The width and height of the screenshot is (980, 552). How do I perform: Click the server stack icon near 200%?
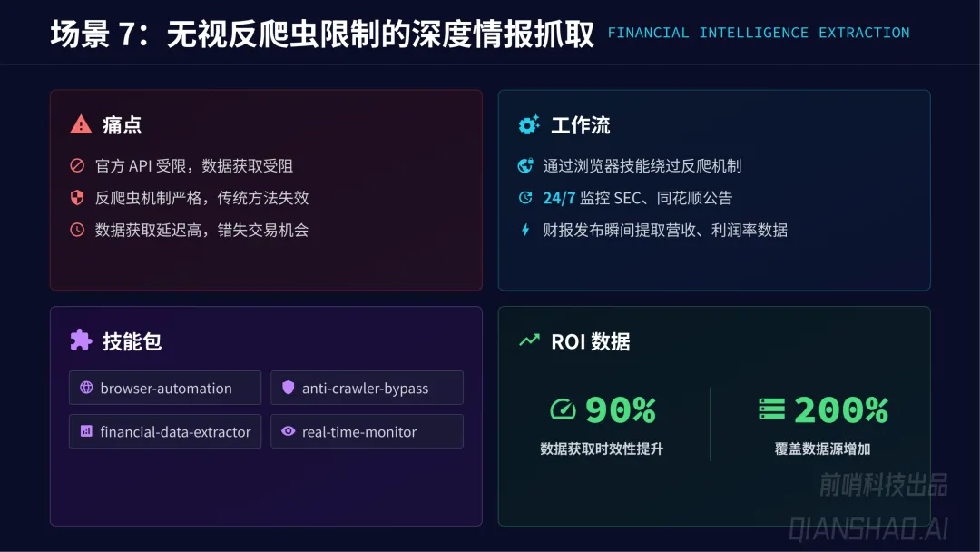771,410
